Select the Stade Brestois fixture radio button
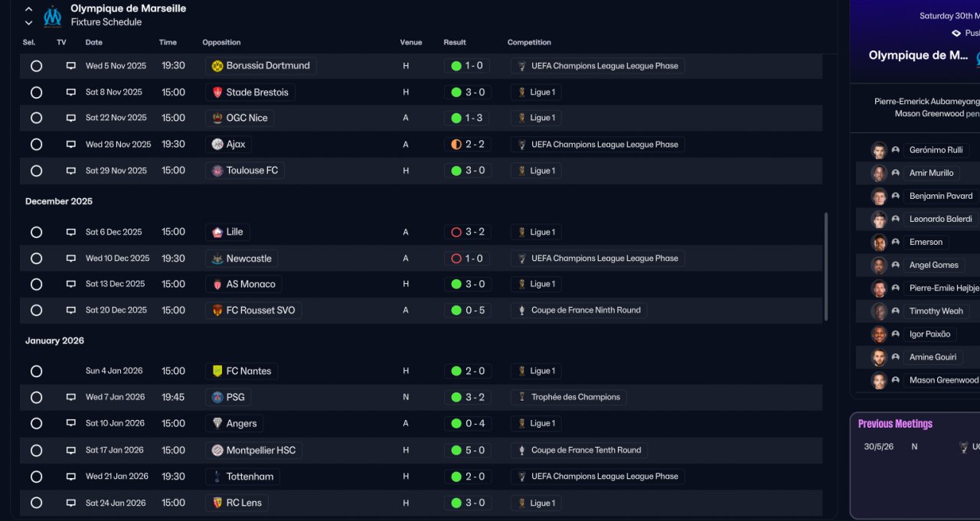This screenshot has width=980, height=521. pos(36,93)
